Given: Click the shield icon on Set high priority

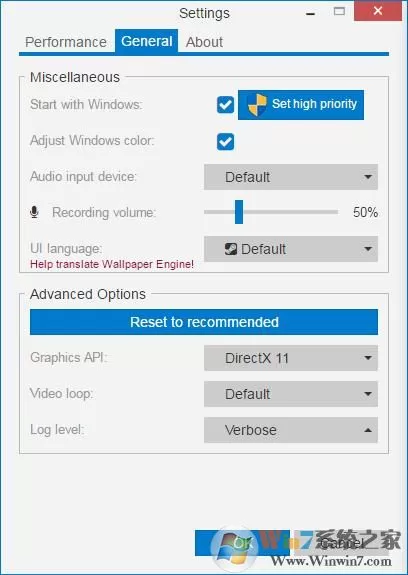Looking at the screenshot, I should tap(257, 105).
